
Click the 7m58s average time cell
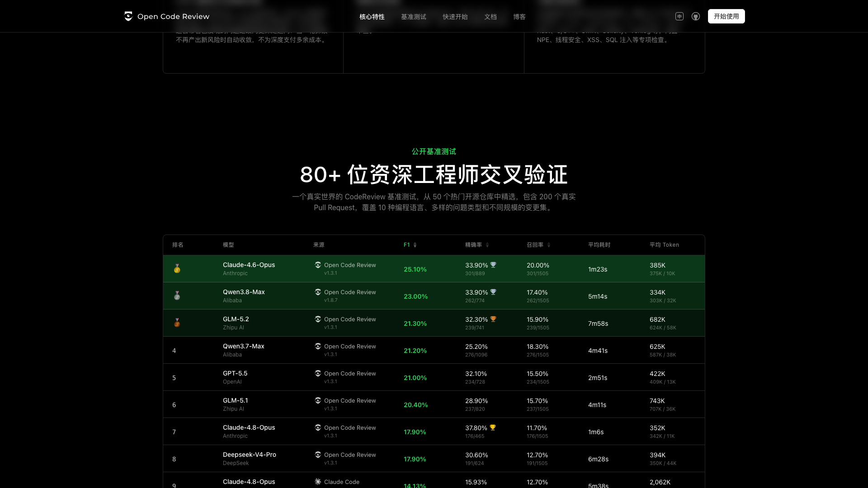[598, 324]
